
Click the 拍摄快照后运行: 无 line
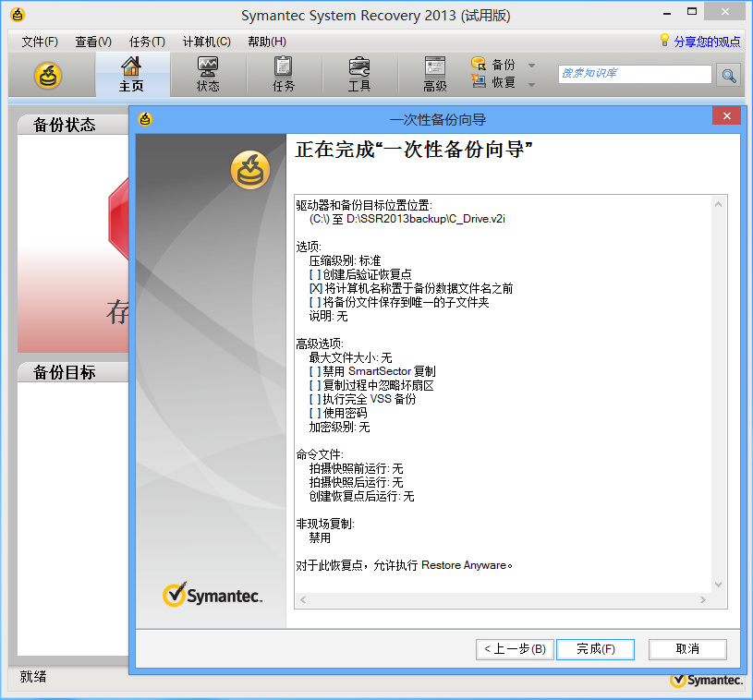pyautogui.click(x=356, y=482)
